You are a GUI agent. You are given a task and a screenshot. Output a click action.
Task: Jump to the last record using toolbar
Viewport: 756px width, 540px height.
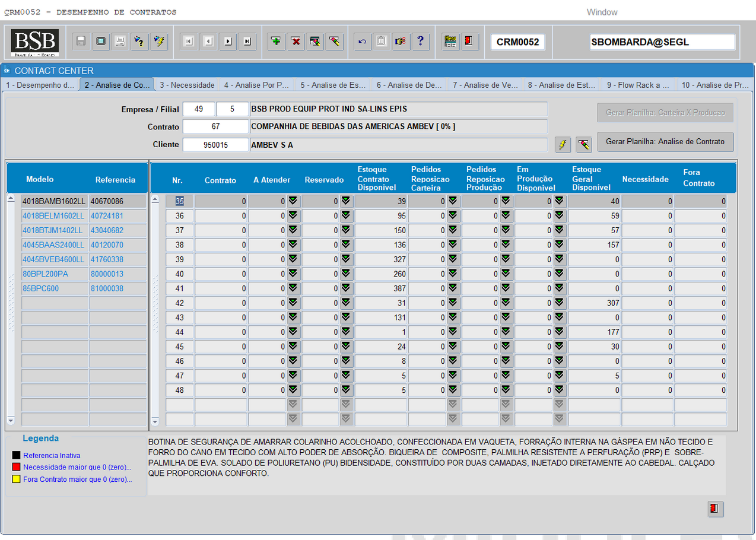coord(247,42)
